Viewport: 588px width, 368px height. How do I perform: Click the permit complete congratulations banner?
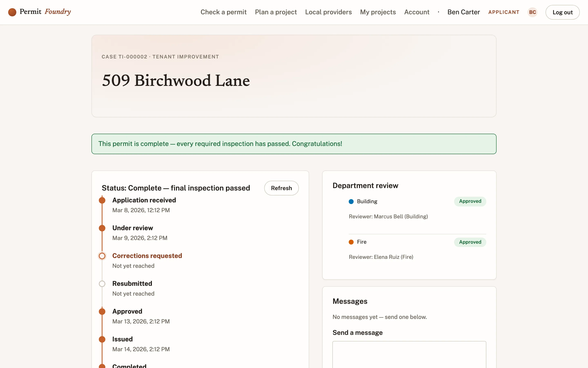[294, 144]
